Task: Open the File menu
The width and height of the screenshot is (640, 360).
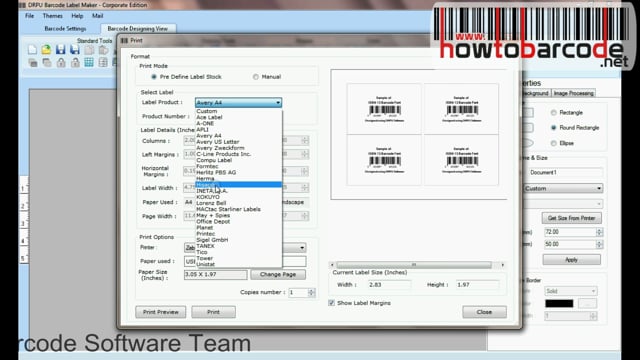Action: click(29, 16)
